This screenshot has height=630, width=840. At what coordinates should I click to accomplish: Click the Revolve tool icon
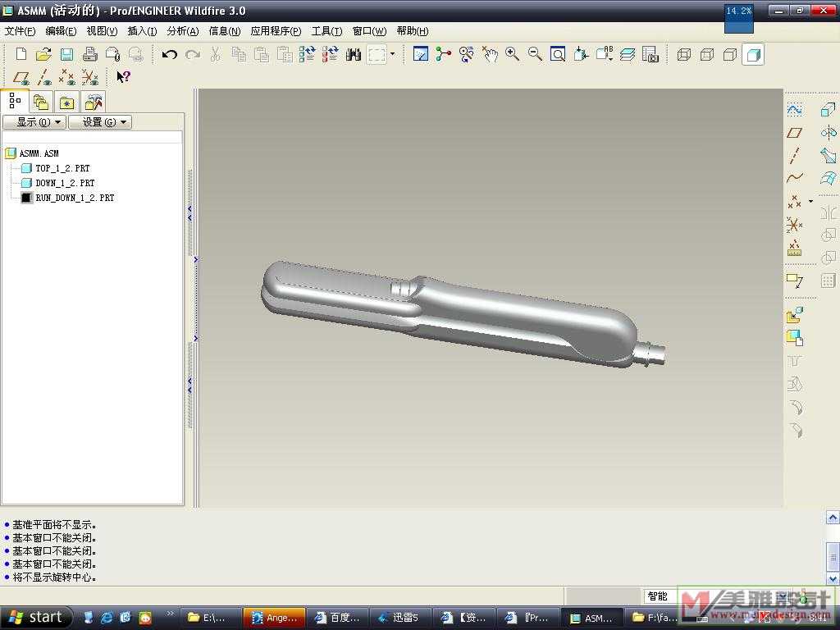[x=829, y=132]
